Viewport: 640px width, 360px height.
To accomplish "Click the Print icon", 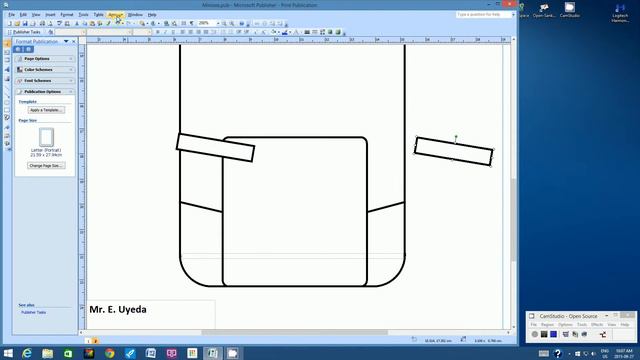I will (42, 23).
